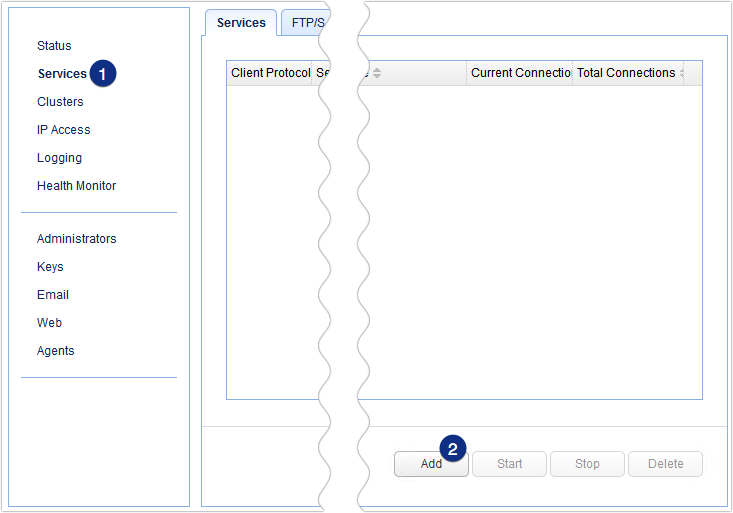The width and height of the screenshot is (733, 513).
Task: Click sort arrows on Total Connections column
Action: (x=682, y=73)
